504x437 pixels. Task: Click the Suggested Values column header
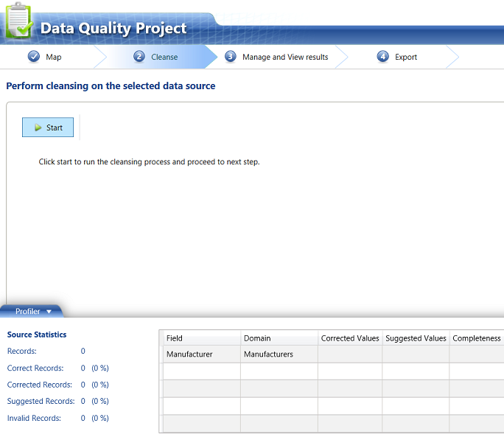(x=416, y=338)
